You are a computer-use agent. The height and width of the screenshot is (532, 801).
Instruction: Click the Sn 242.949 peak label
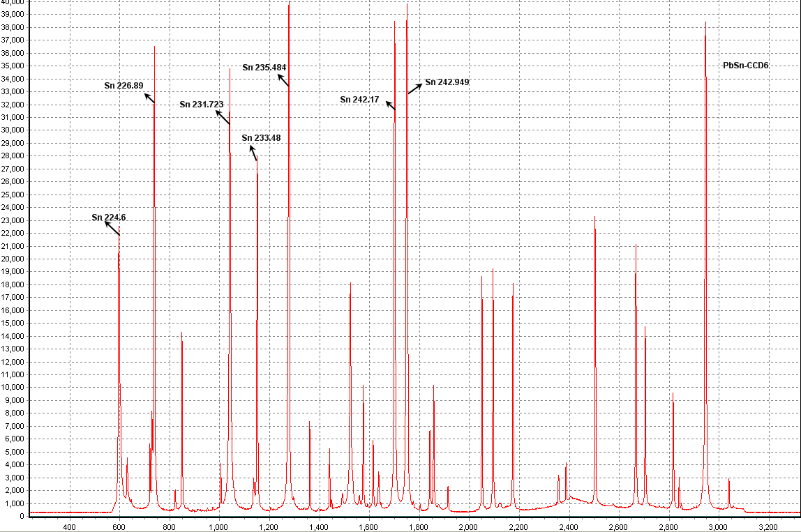click(x=447, y=82)
